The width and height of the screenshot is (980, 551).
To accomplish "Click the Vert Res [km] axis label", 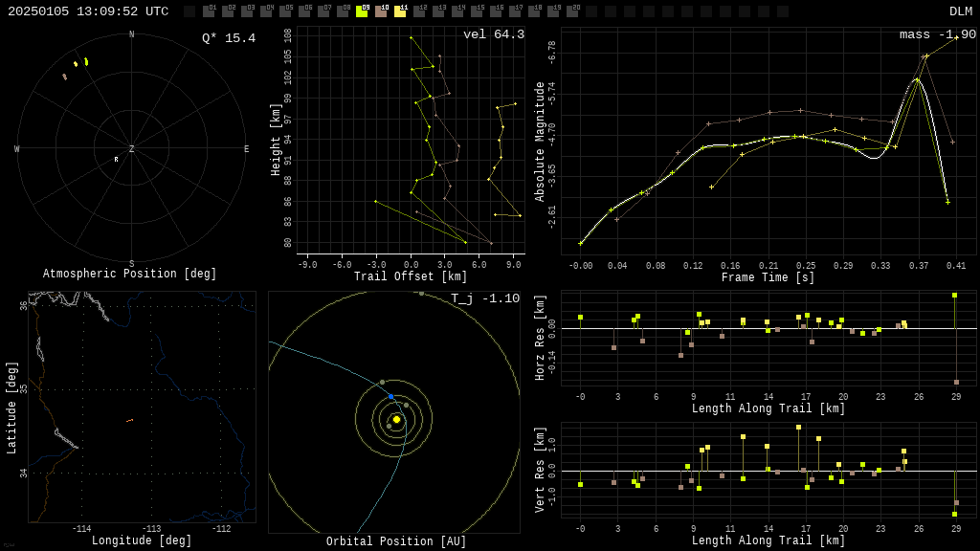I will [540, 470].
